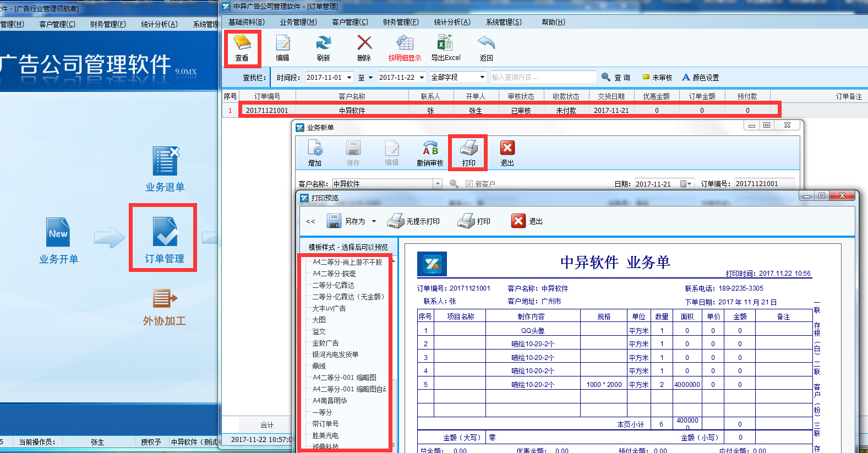Click the 输入查询内容 search field

click(x=543, y=78)
